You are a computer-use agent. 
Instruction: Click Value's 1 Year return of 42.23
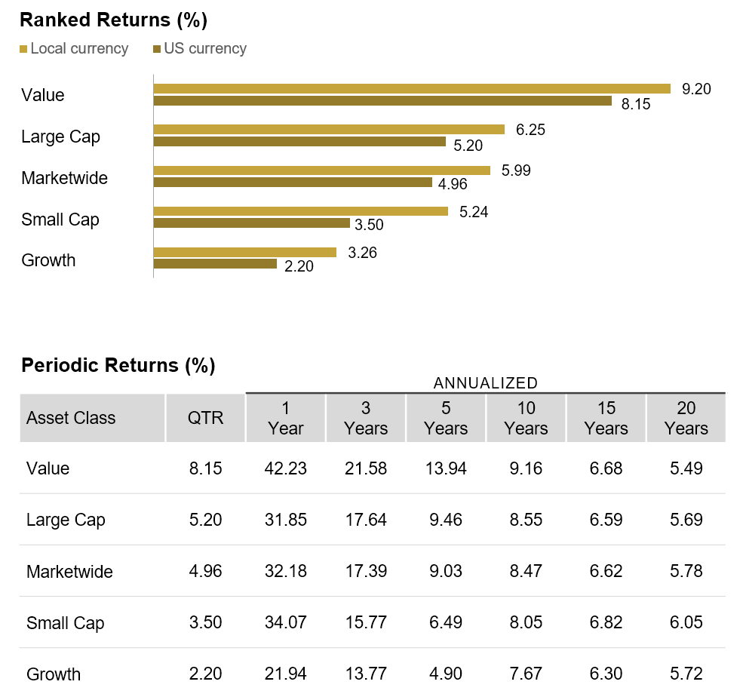pos(286,468)
